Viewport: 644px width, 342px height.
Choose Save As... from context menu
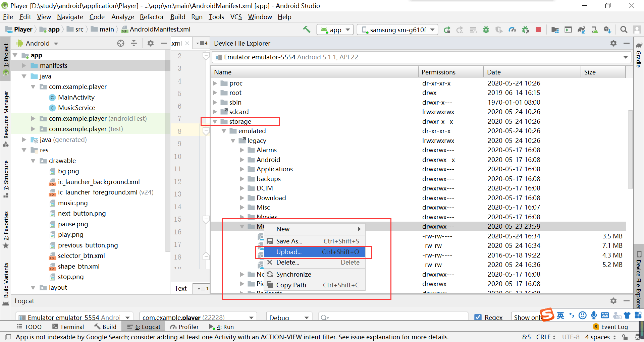point(314,241)
